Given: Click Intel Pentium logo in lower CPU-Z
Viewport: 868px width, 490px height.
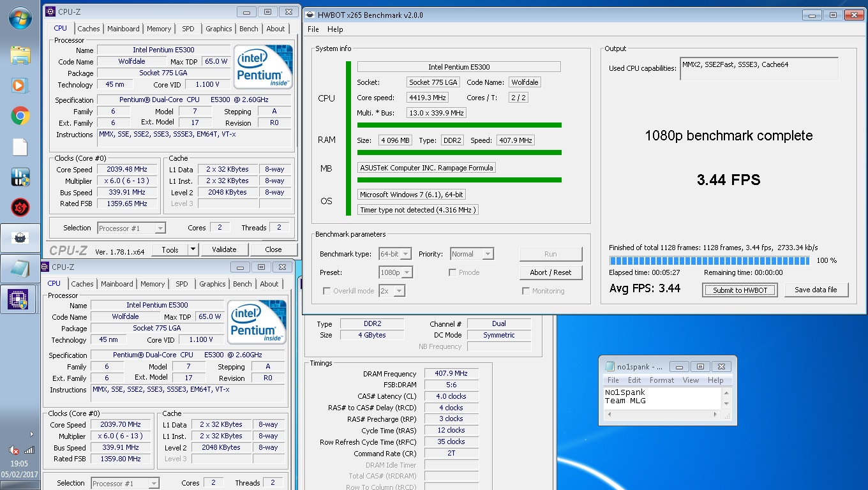Looking at the screenshot, I should click(x=257, y=322).
